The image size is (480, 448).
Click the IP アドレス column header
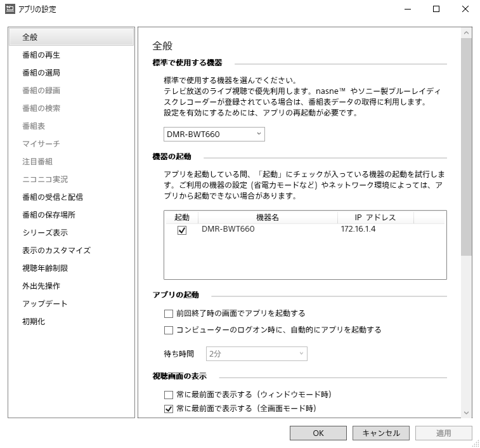pos(375,218)
